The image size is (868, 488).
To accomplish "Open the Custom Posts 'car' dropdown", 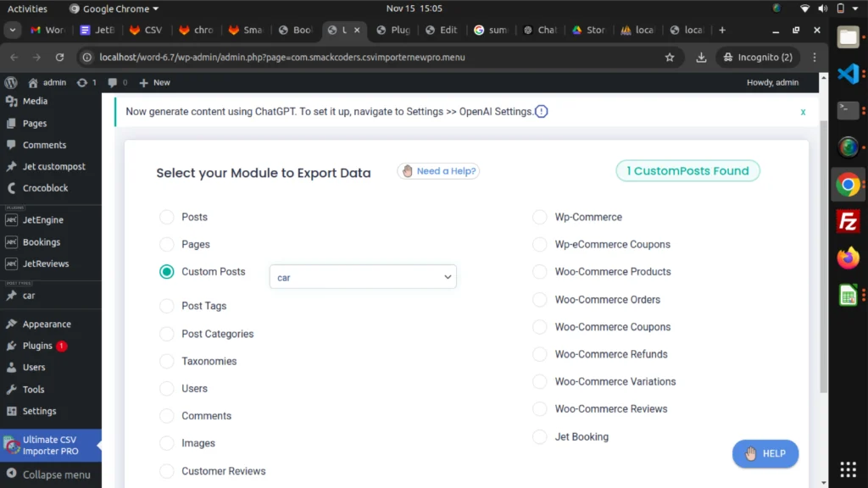I will [x=363, y=277].
